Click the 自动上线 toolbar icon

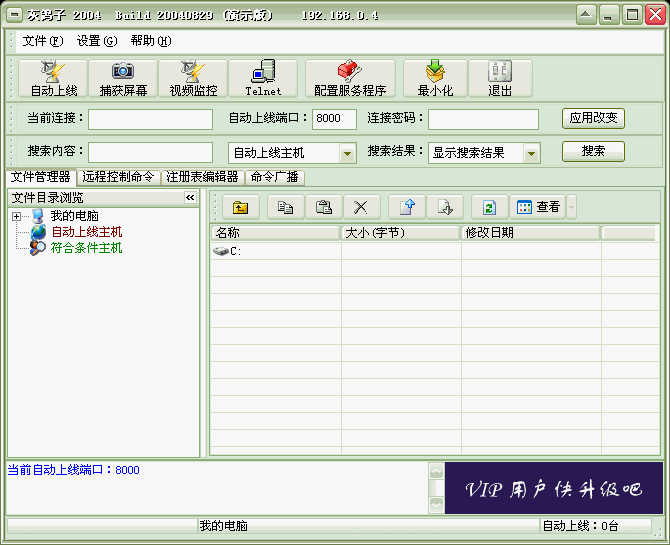[x=53, y=78]
